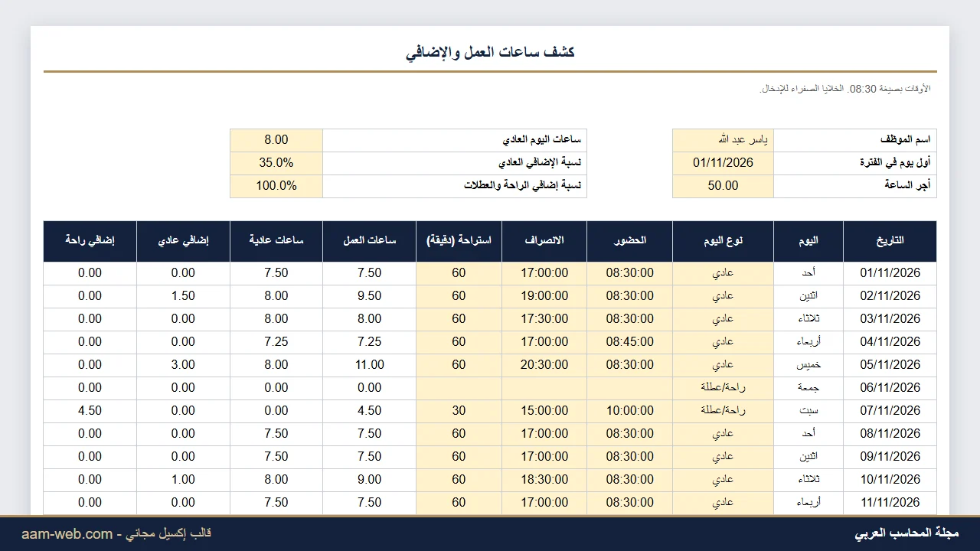The width and height of the screenshot is (980, 551).
Task: Click the empty attendance cell for 06/11/2026
Action: click(x=630, y=388)
